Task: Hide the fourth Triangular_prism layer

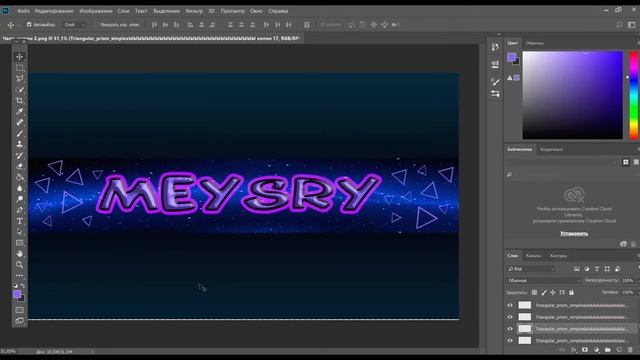Action: pyautogui.click(x=510, y=340)
